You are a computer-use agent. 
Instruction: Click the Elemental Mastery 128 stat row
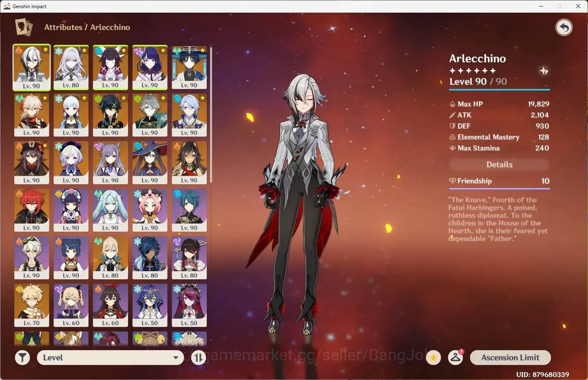coord(499,137)
